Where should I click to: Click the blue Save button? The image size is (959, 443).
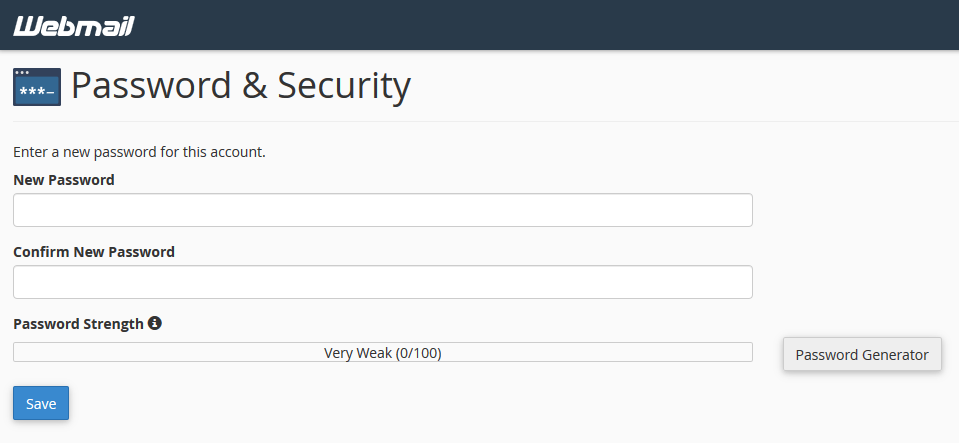(x=41, y=403)
